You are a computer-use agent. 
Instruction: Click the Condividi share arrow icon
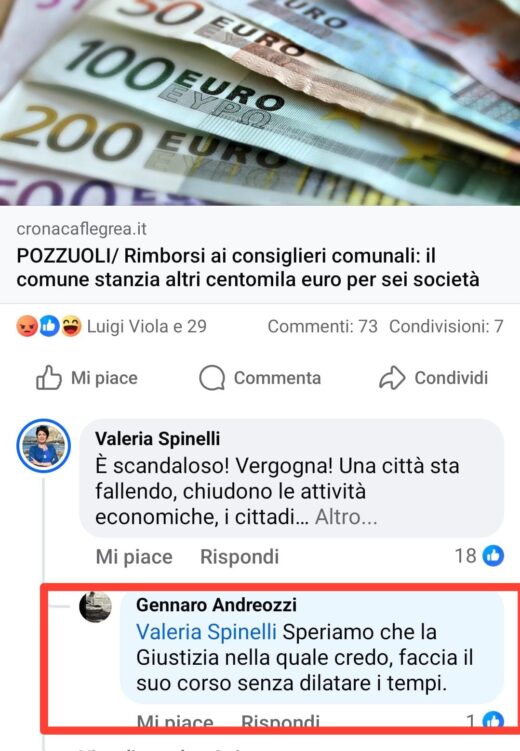[x=392, y=378]
